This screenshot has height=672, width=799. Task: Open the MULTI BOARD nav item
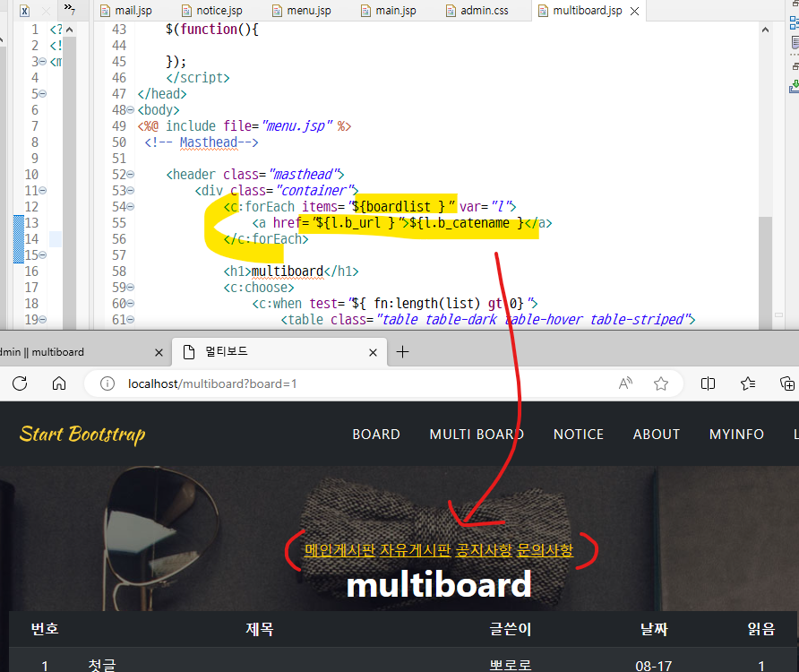click(x=477, y=435)
